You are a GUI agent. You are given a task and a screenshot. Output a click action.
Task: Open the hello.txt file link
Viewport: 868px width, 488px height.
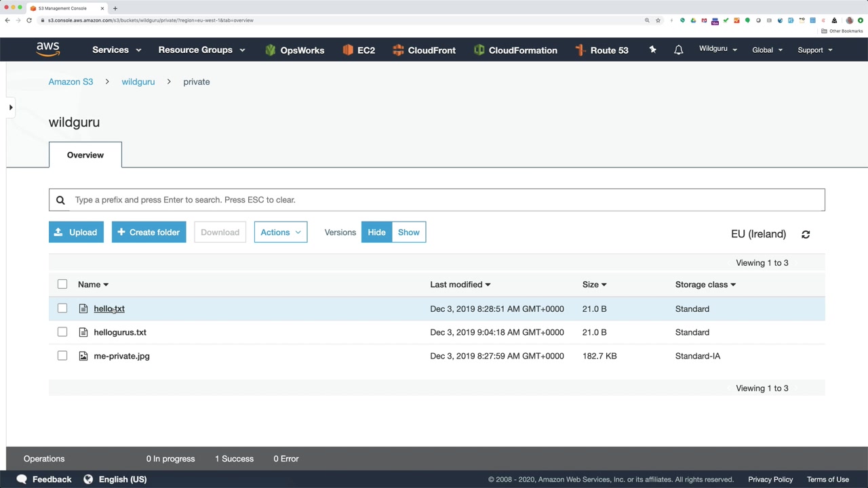(109, 308)
